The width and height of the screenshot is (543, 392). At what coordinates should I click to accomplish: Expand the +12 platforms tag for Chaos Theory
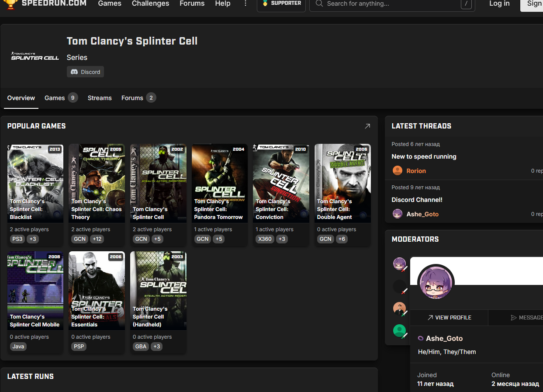[x=97, y=239]
